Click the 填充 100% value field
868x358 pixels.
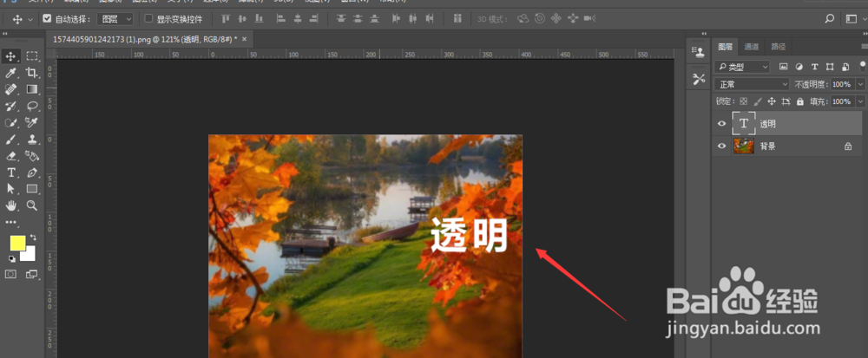tap(843, 101)
